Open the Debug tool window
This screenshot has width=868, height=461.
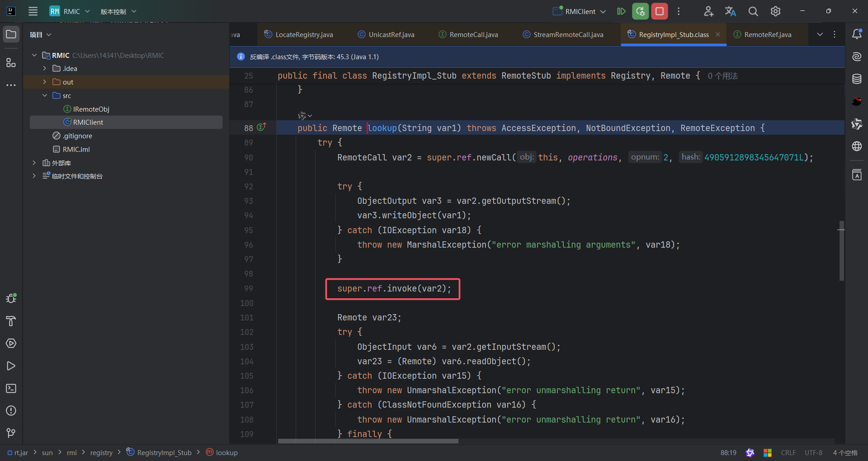click(x=11, y=298)
